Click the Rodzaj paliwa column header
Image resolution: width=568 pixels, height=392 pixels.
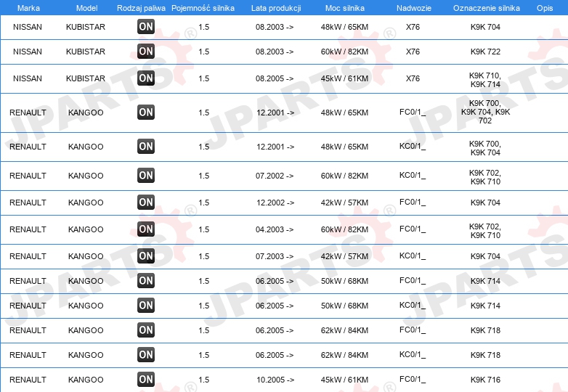pos(142,8)
